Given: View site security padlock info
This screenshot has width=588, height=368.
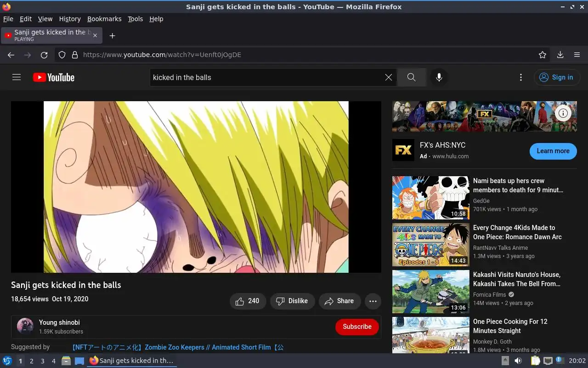Looking at the screenshot, I should click(75, 55).
